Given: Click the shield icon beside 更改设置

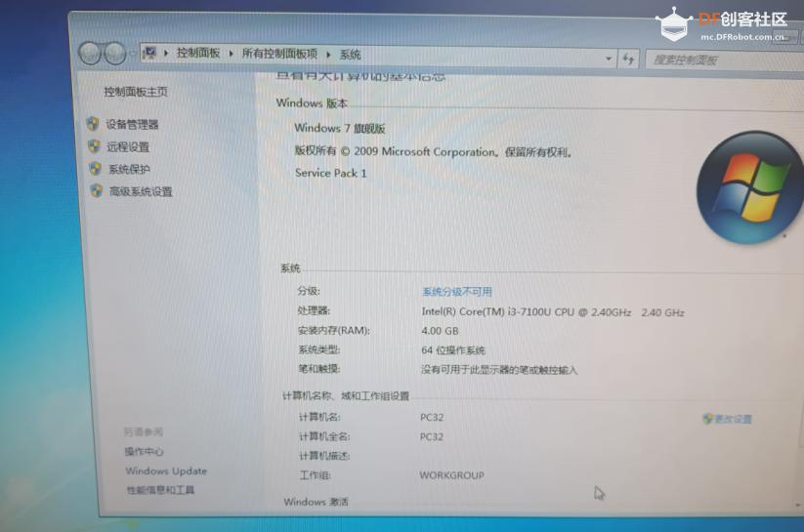Looking at the screenshot, I should coord(707,419).
